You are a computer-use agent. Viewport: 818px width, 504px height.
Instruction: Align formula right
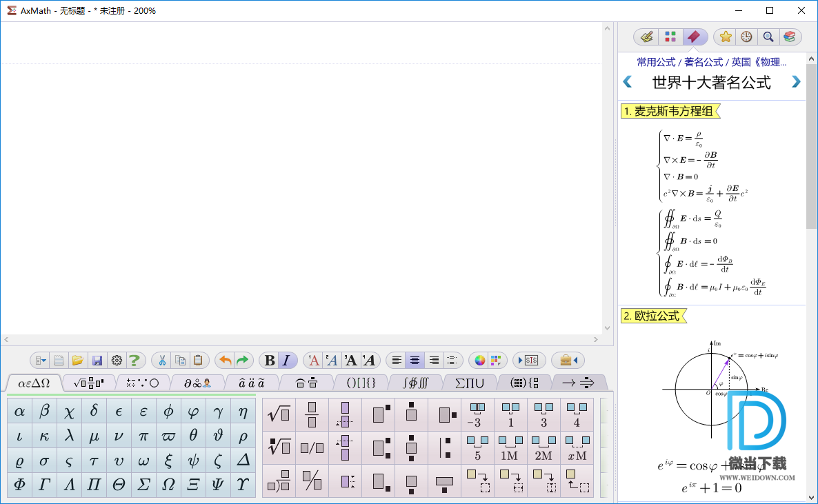point(434,361)
